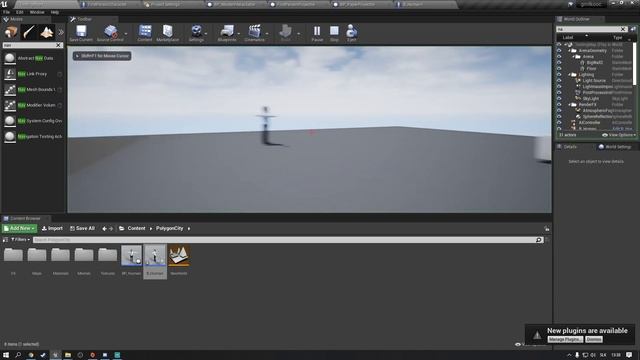Select Landscape mode mountain icon
Screen dimensions: 640x360
click(47, 32)
